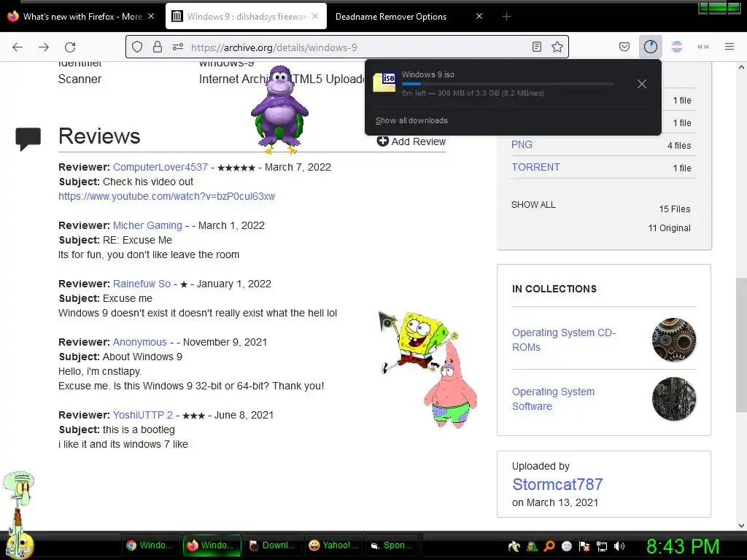Click the magnifier tray icon
Screen dimensions: 747x560
pos(549,546)
